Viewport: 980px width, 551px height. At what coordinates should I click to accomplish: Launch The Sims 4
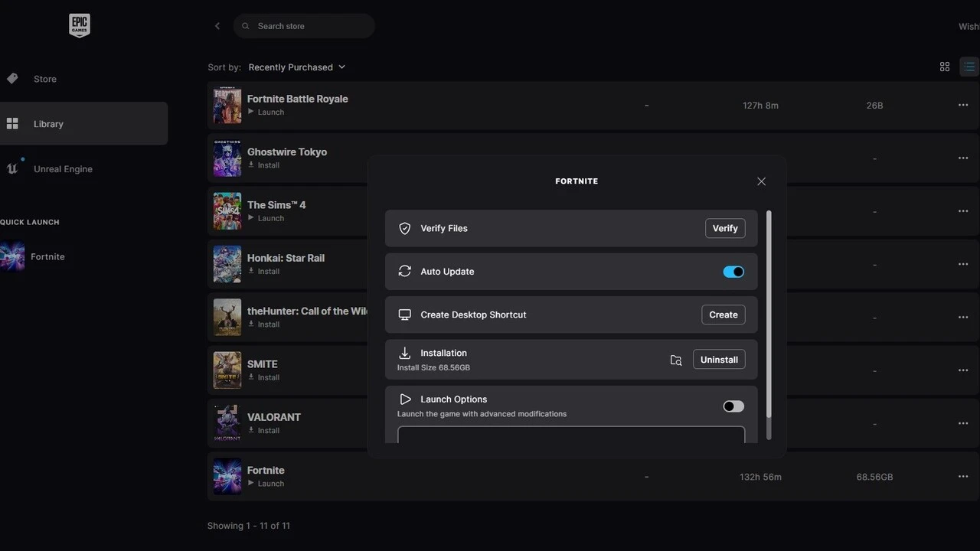click(266, 218)
